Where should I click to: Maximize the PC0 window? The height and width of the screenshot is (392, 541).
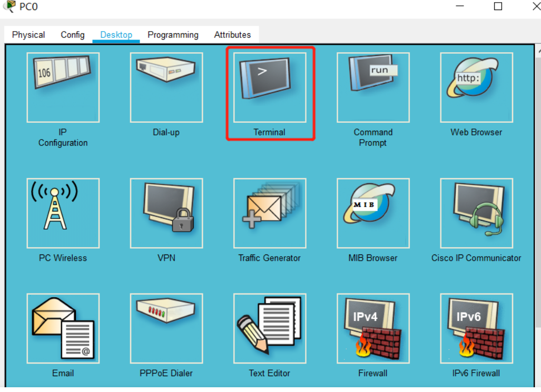point(498,6)
